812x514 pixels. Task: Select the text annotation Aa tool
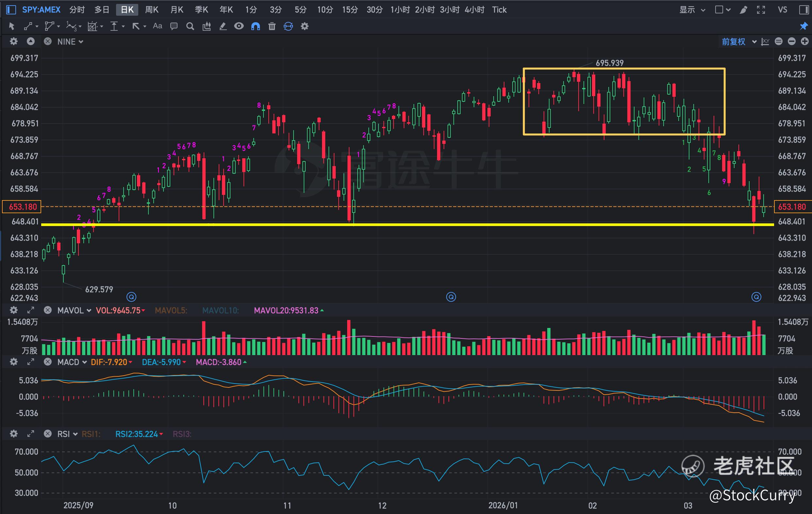pos(157,26)
